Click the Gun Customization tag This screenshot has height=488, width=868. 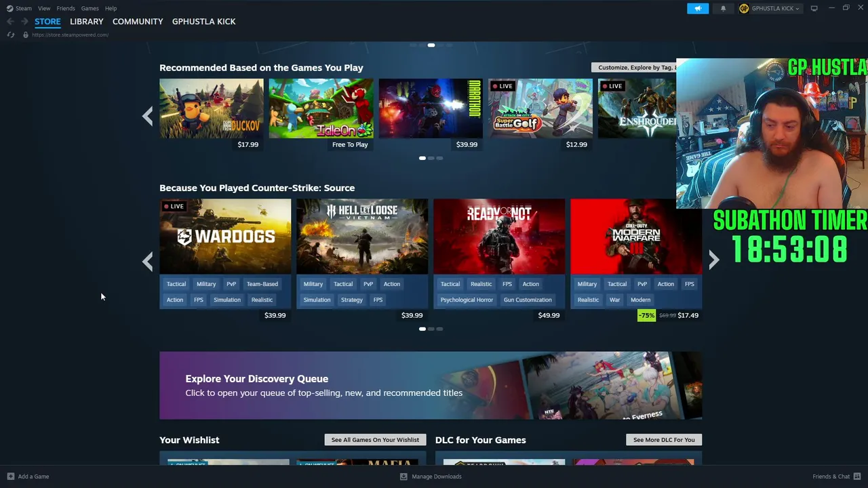click(528, 300)
